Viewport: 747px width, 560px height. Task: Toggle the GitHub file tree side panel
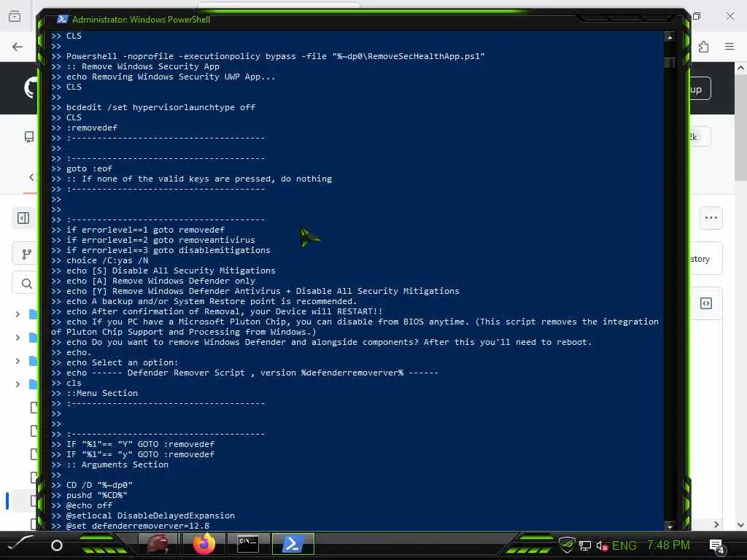coord(23,218)
